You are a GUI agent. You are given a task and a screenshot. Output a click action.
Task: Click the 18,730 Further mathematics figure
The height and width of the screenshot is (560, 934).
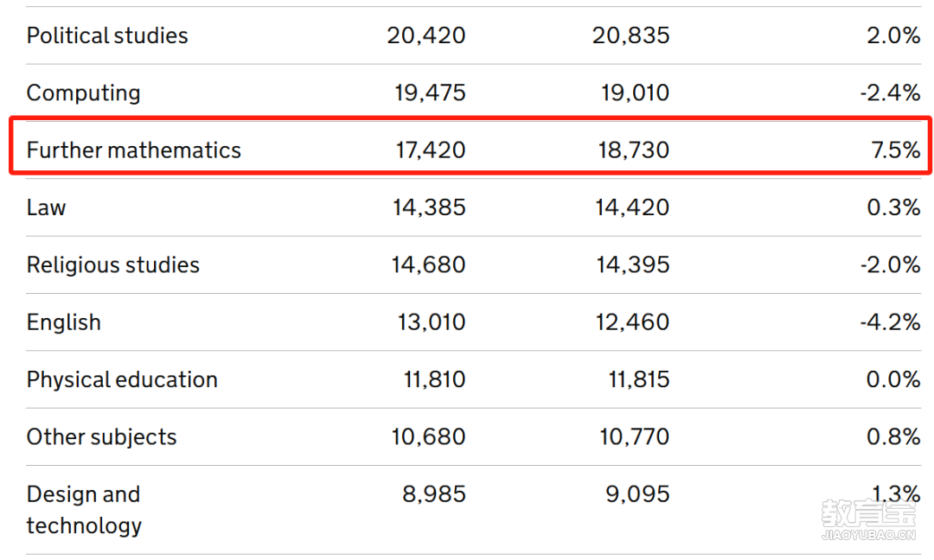(634, 150)
